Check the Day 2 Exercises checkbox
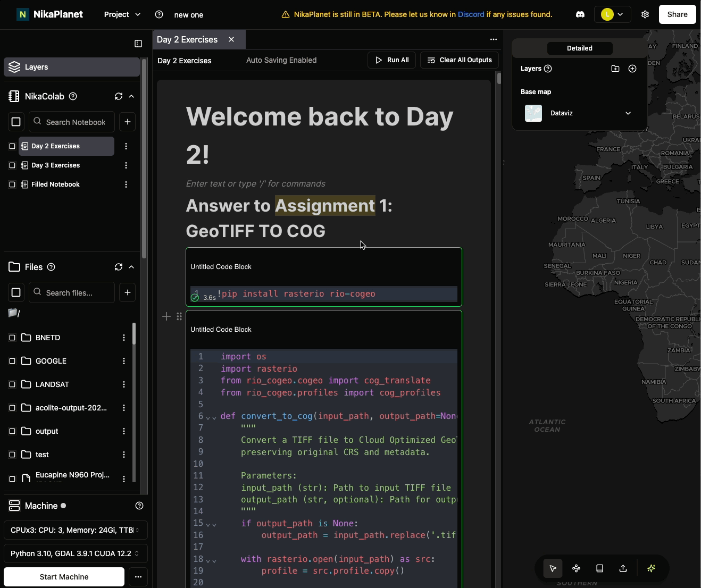The height and width of the screenshot is (588, 701). pyautogui.click(x=12, y=146)
